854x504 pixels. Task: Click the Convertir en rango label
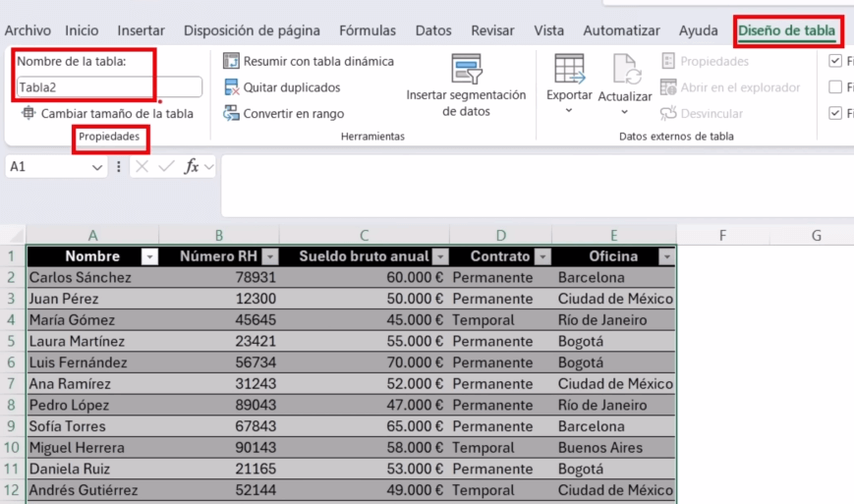tap(294, 113)
